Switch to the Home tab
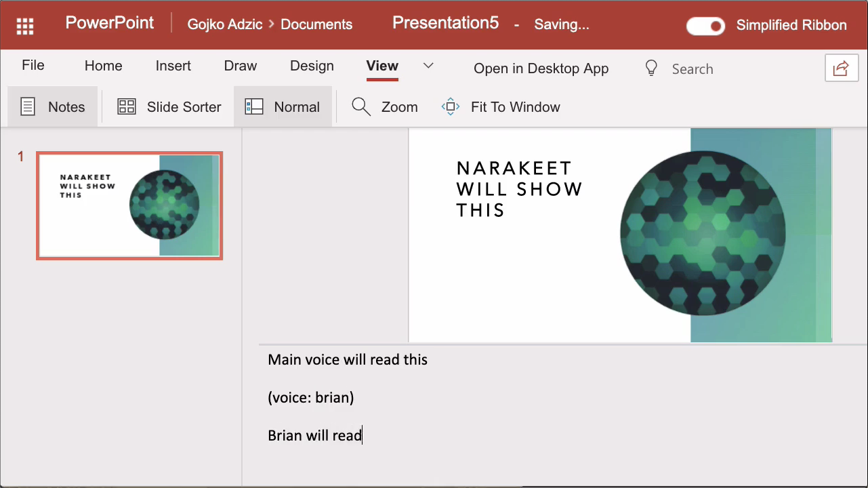Viewport: 868px width, 488px height. pyautogui.click(x=104, y=66)
